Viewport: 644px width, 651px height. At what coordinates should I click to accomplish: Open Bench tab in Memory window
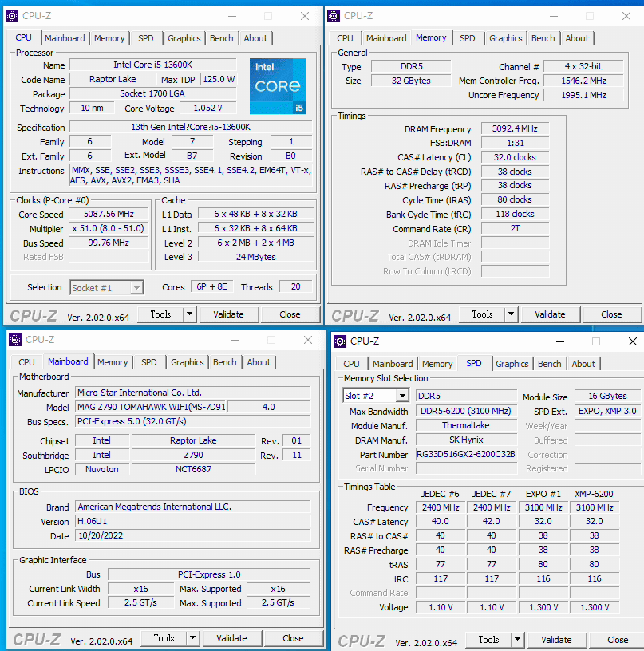(x=543, y=38)
